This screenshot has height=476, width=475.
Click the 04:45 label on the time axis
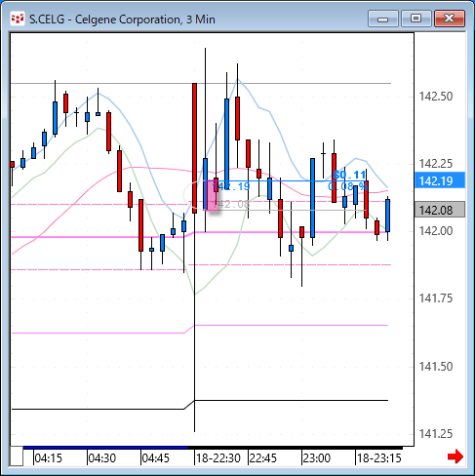(x=156, y=458)
